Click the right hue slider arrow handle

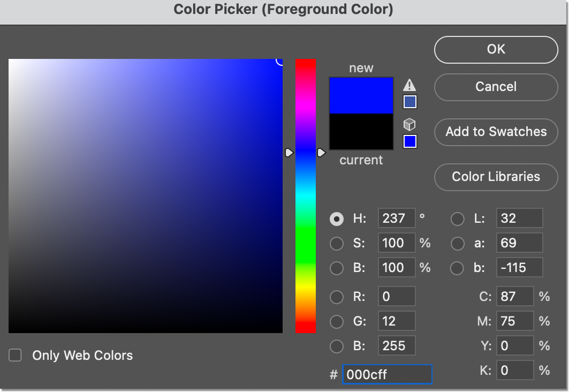(x=321, y=153)
